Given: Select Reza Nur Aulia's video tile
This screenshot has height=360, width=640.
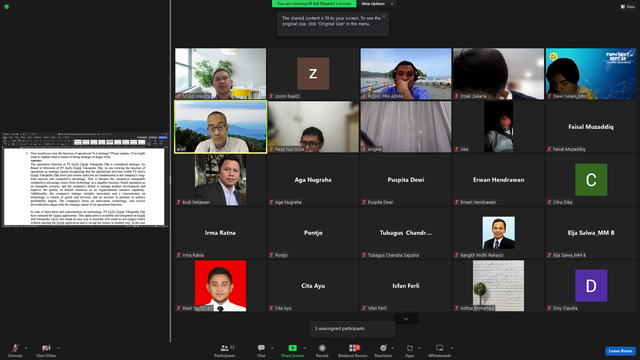Looking at the screenshot, I should 313,127.
